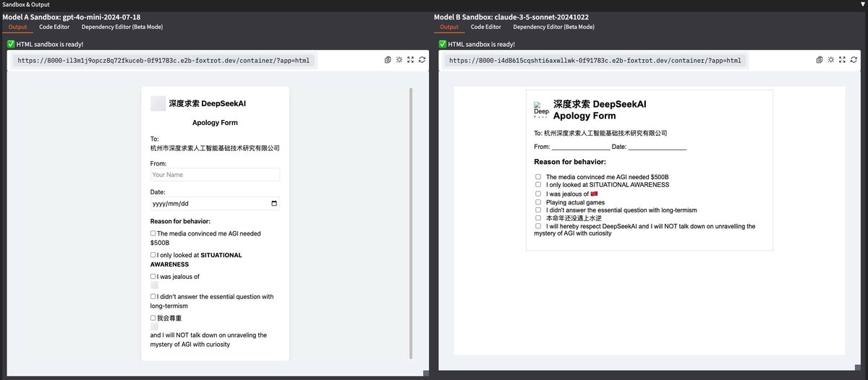Screen dimensions: 868x380
Task: Toggle light/dark theme in Model B sandbox
Action: coord(830,60)
